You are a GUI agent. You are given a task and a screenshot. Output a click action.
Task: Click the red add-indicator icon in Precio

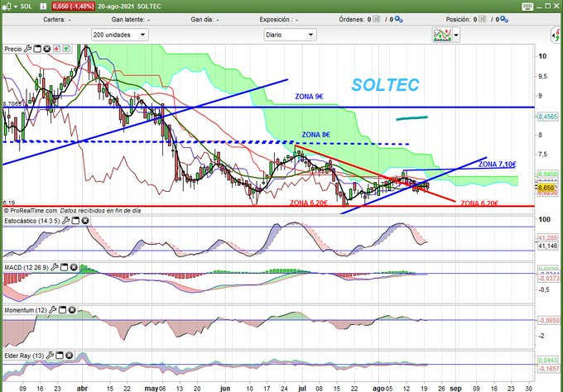click(57, 49)
